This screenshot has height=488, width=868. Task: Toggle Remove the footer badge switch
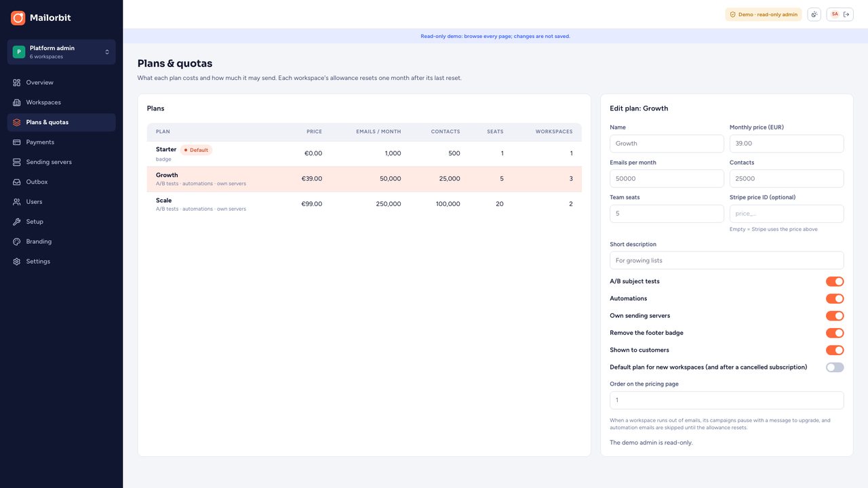835,333
